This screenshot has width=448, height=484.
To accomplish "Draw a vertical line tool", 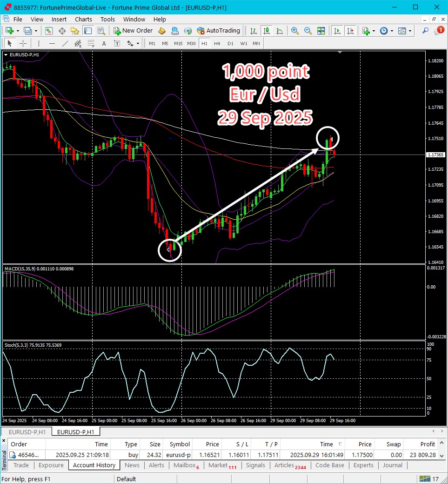I will click(x=39, y=43).
